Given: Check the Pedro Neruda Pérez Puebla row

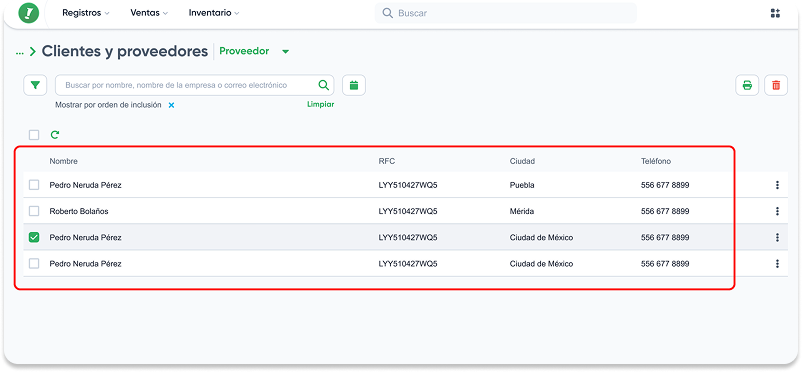Looking at the screenshot, I should coord(34,185).
